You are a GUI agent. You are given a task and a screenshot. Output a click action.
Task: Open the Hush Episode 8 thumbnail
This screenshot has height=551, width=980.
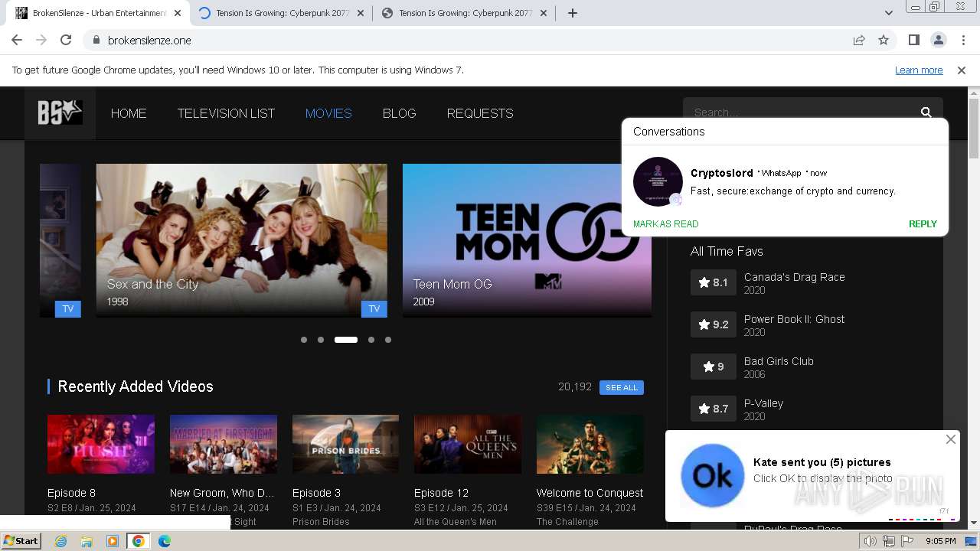coord(101,445)
